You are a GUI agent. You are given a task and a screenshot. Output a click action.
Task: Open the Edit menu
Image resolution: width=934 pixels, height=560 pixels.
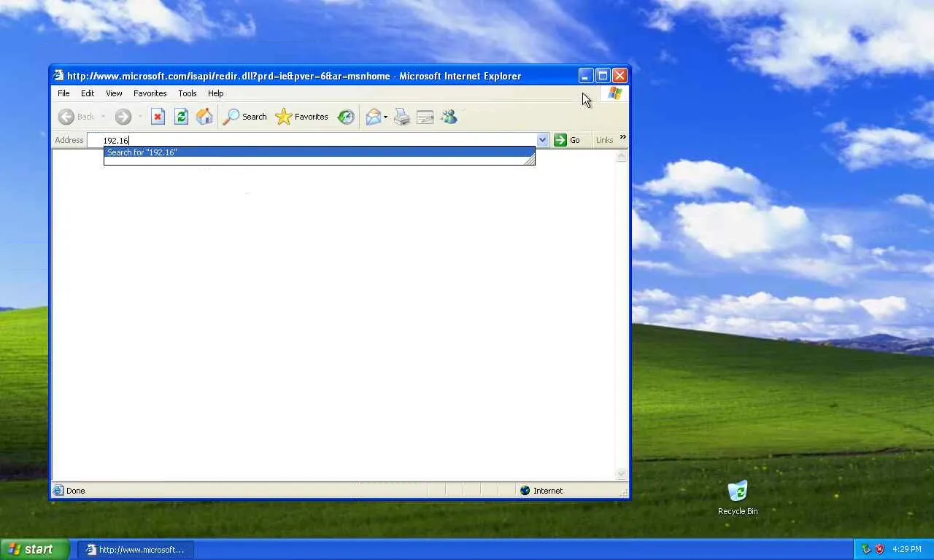(x=88, y=93)
